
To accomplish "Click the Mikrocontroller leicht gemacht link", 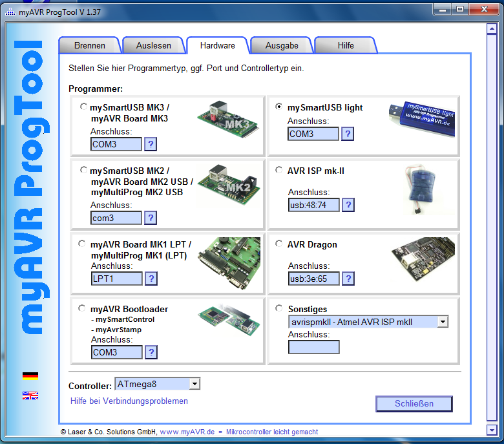I will (x=272, y=432).
